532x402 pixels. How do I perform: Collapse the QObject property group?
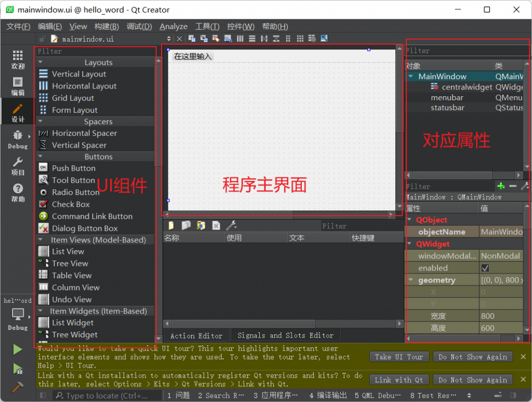[x=409, y=219]
